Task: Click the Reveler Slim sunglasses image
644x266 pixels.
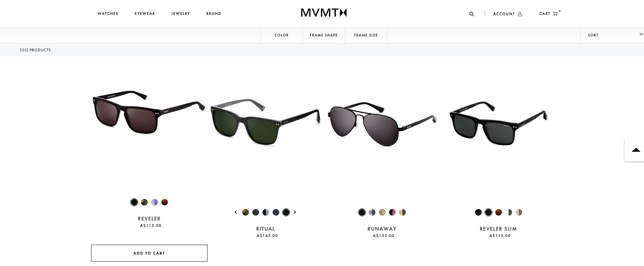Action: (x=498, y=123)
